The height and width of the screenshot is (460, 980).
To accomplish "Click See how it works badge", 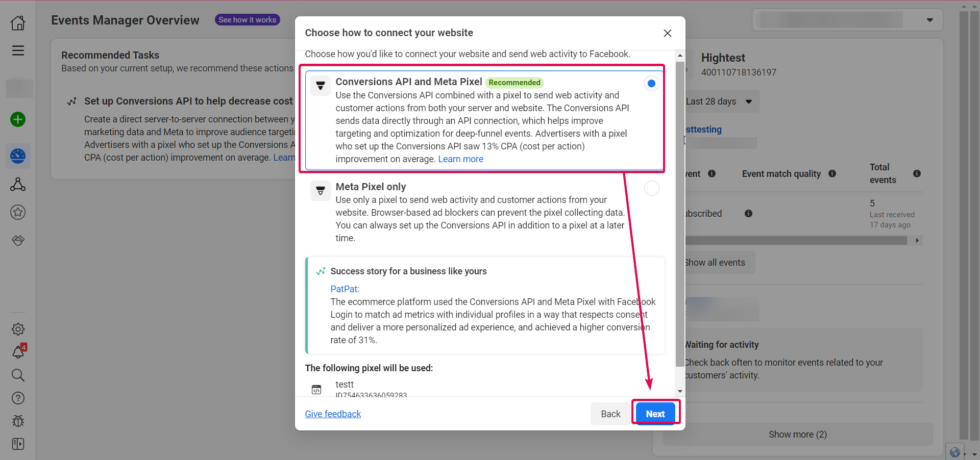I will (x=247, y=20).
